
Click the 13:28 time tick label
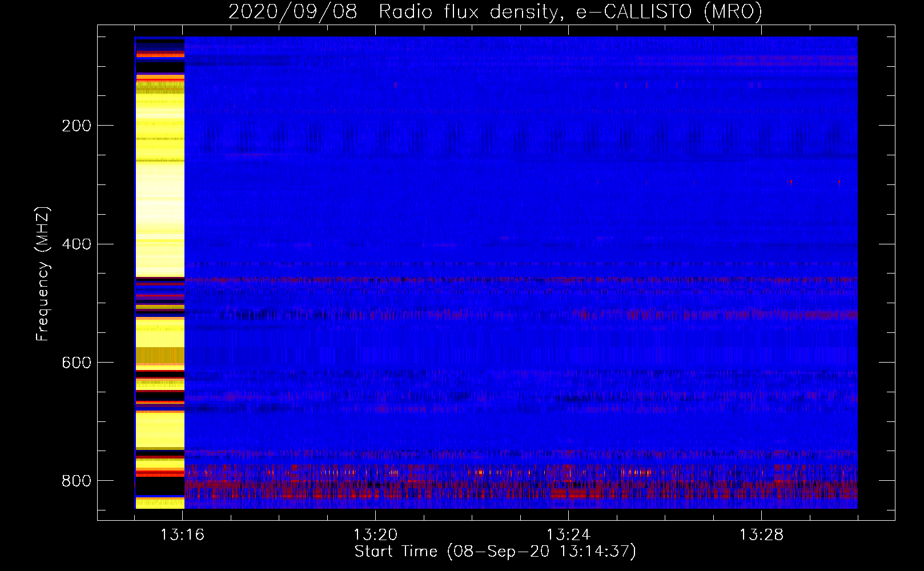(x=761, y=535)
